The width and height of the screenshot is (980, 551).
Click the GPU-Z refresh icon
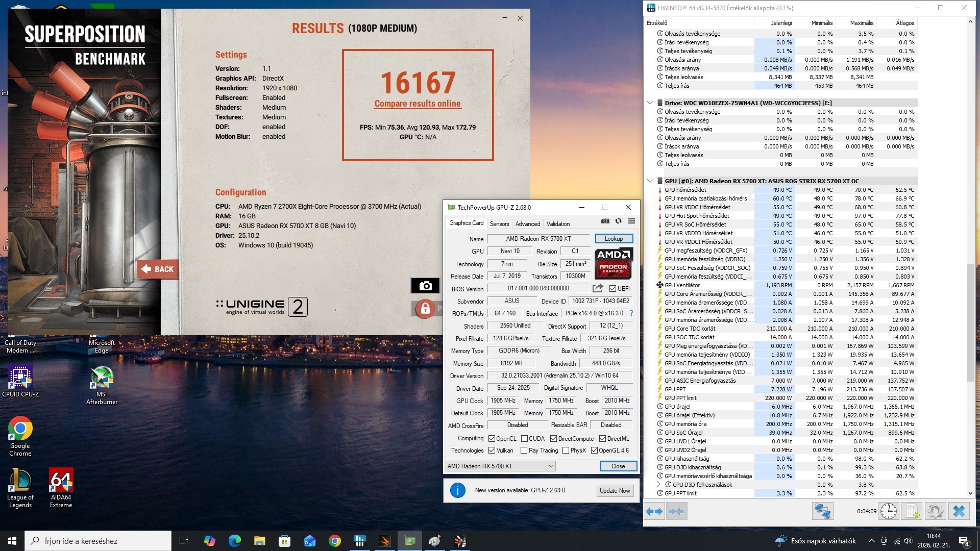[618, 221]
